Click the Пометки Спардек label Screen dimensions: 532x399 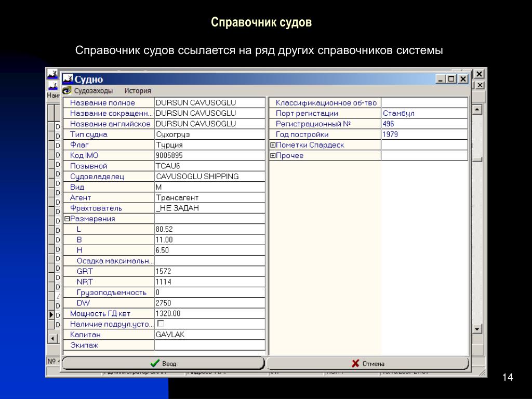tap(310, 145)
